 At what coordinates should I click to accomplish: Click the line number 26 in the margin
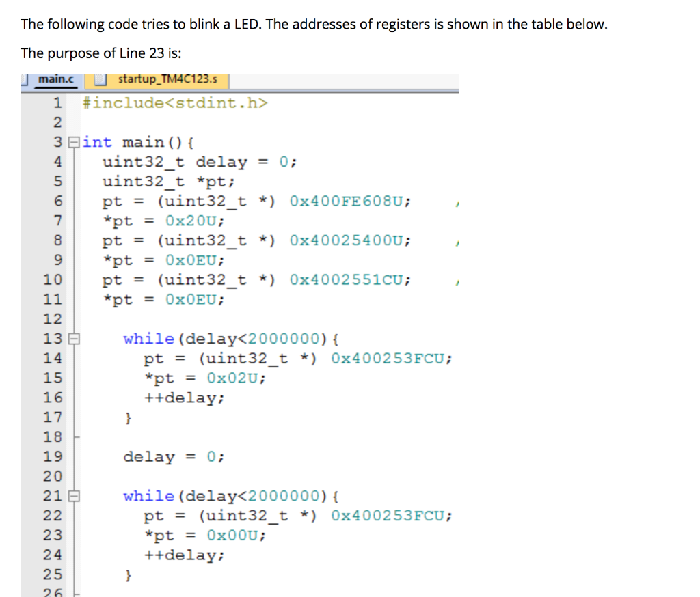point(53,592)
